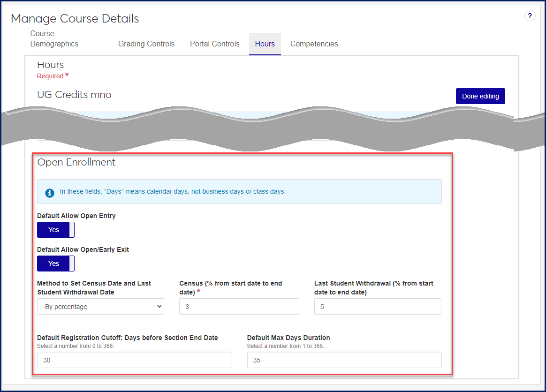This screenshot has height=392, width=546.
Task: Click the Open Enrollment section heading
Action: 76,162
